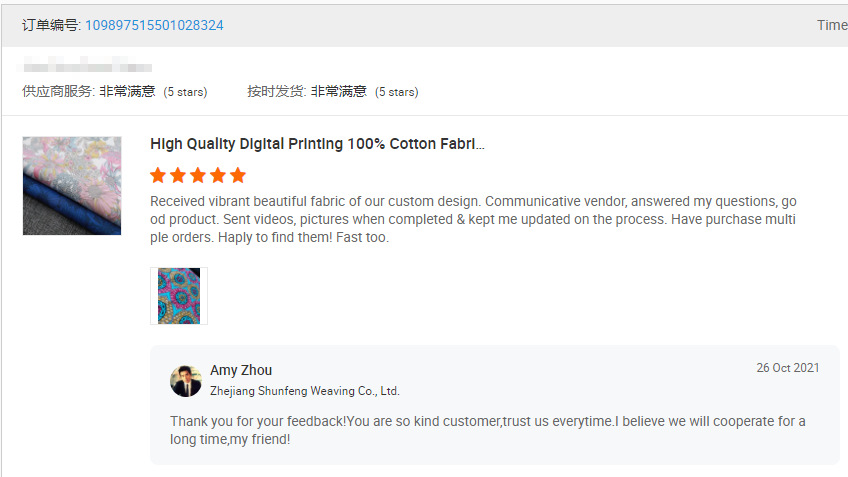Click the supplier's thank-you reply text

pyautogui.click(x=487, y=430)
